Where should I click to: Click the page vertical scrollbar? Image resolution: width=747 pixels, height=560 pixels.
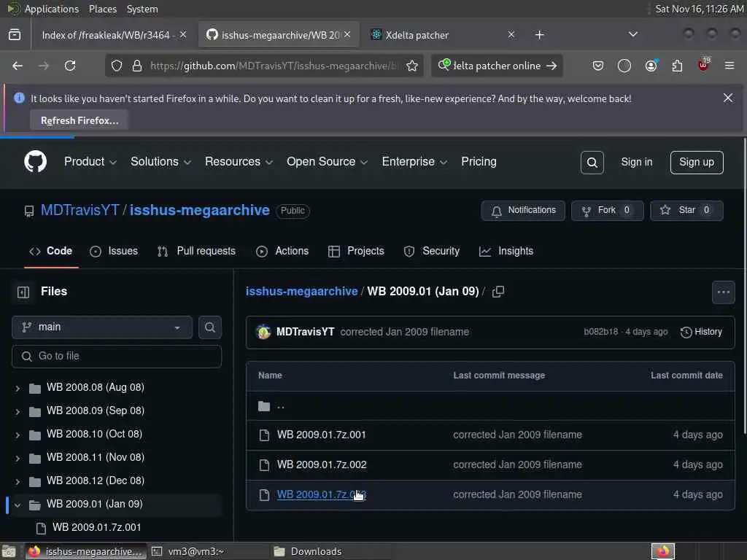744,286
